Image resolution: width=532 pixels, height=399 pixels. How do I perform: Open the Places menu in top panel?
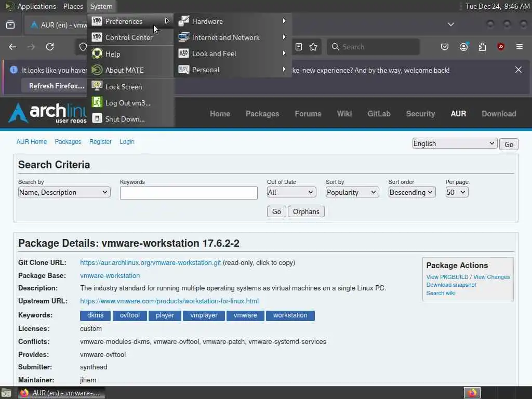pyautogui.click(x=73, y=6)
